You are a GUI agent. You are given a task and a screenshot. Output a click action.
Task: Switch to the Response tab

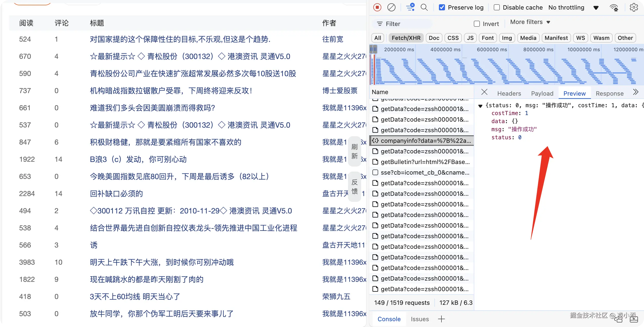tap(609, 93)
